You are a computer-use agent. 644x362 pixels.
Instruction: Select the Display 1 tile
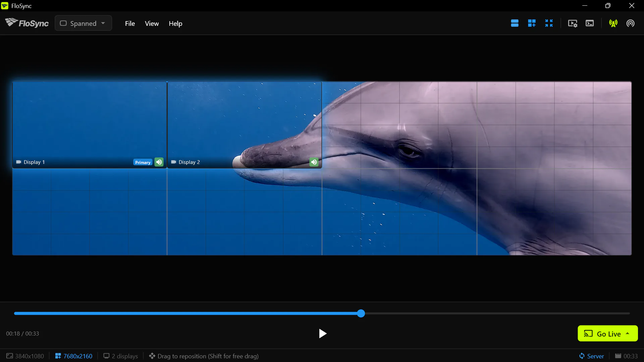click(90, 125)
